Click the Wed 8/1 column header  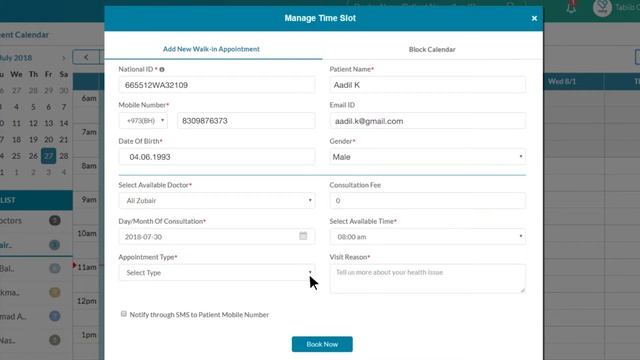pyautogui.click(x=562, y=82)
